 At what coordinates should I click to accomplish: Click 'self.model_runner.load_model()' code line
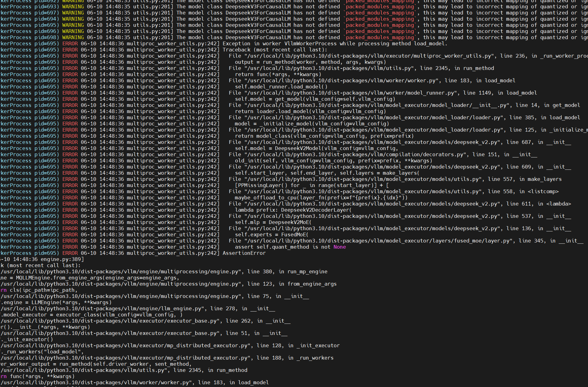pos(281,87)
